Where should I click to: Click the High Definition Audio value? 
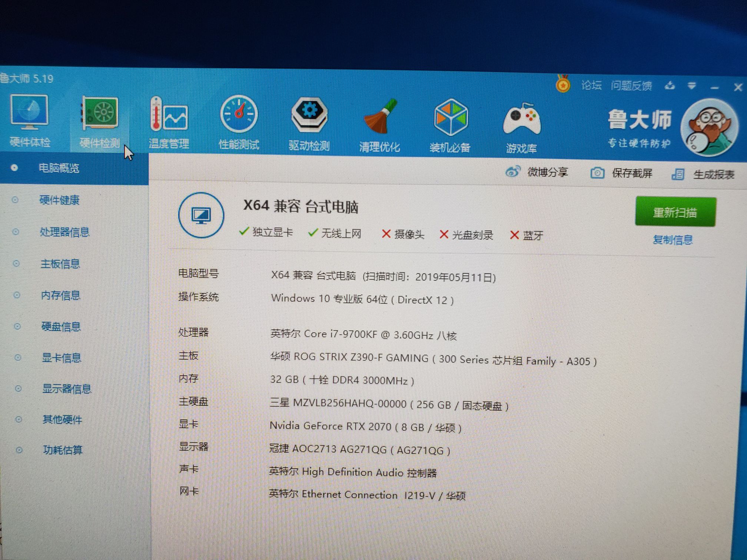353,472
